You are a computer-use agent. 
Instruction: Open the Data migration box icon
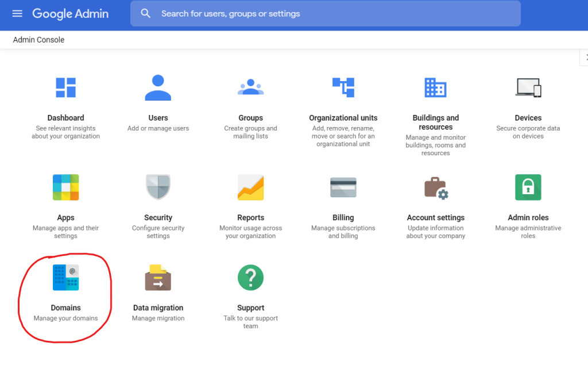click(158, 278)
